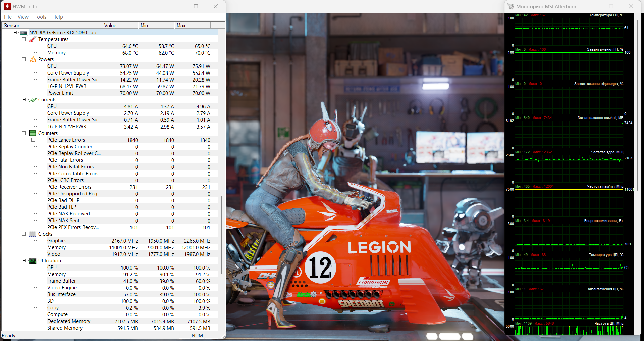644x341 pixels.
Task: Open the Help menu in HWMonitor
Action: [x=58, y=17]
